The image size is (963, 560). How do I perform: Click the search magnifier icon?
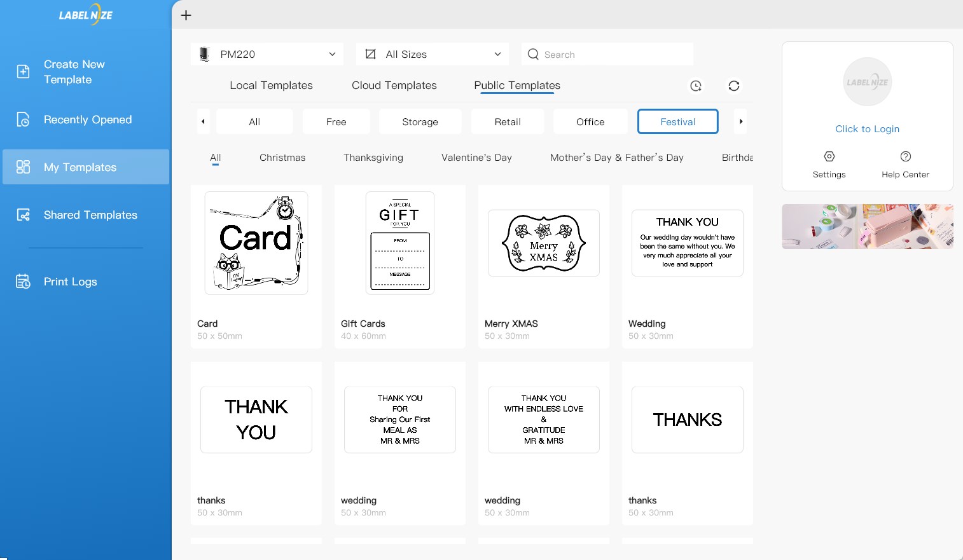pos(533,55)
